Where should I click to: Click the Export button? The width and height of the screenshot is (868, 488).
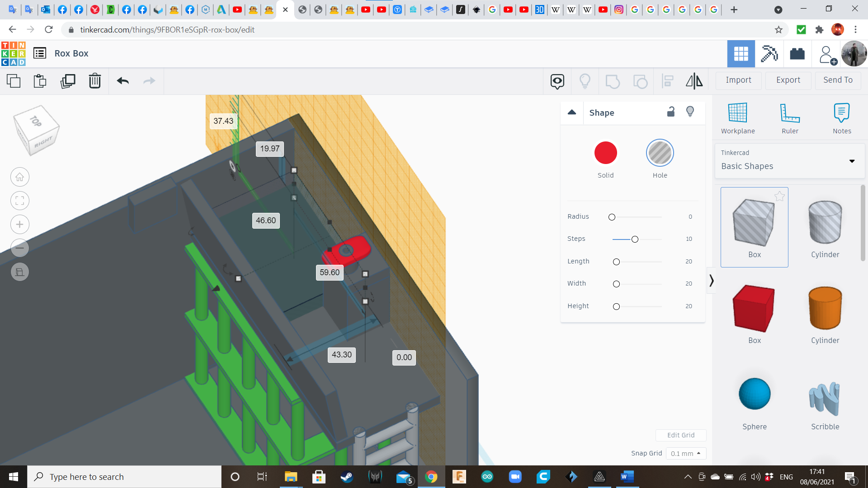coord(788,80)
